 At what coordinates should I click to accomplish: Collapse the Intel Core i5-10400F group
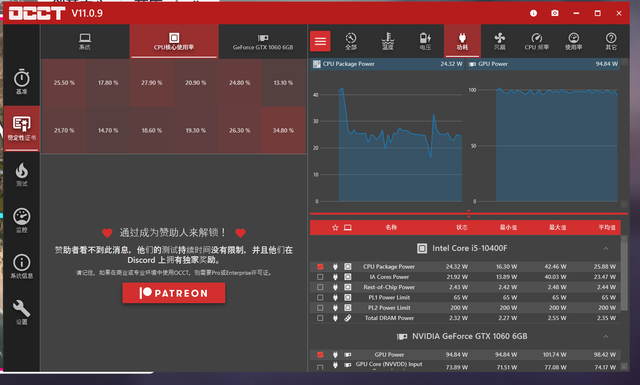pos(606,248)
